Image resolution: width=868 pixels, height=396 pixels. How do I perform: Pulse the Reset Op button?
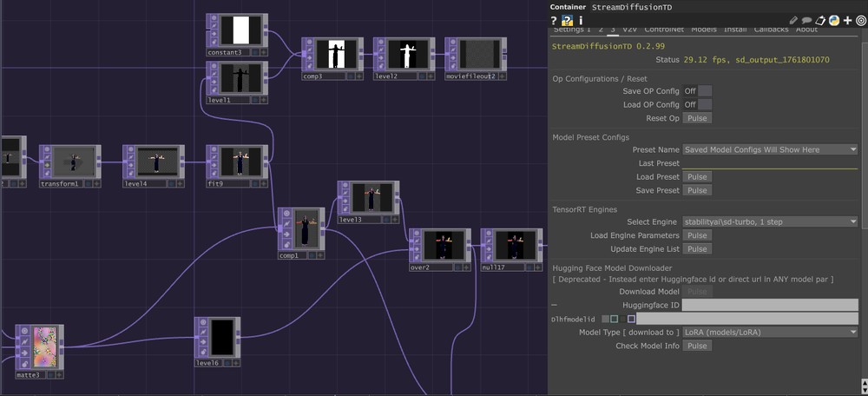point(697,118)
